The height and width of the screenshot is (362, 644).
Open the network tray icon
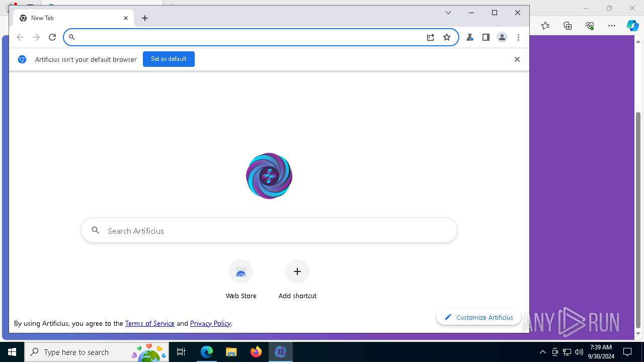tap(567, 352)
